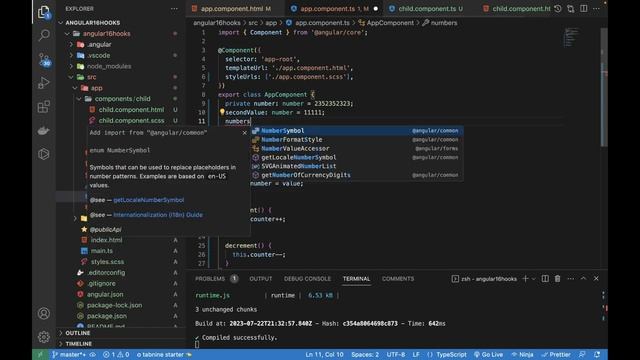Expand the node_modules folder

click(109, 66)
